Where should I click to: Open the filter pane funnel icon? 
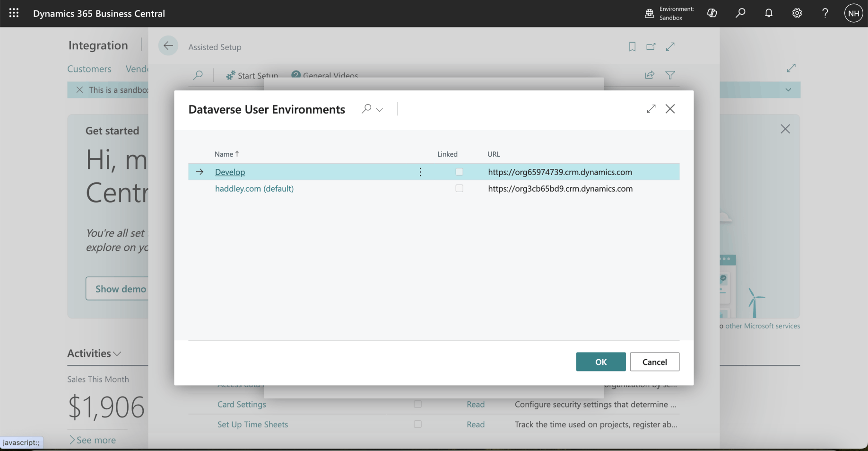click(670, 75)
